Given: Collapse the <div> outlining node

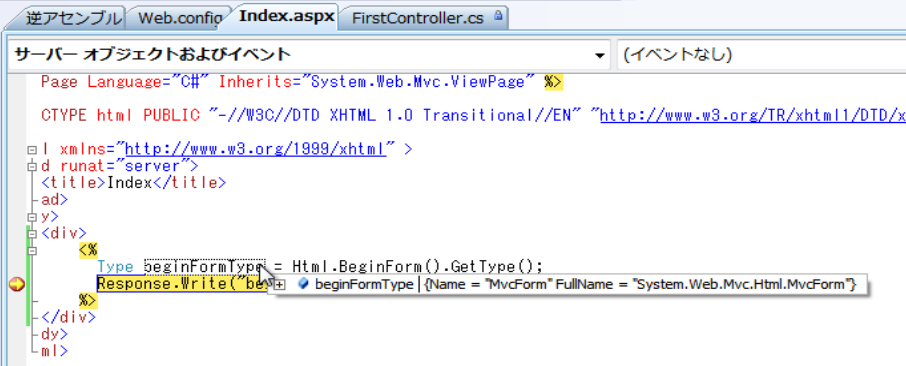Looking at the screenshot, I should pos(32,234).
